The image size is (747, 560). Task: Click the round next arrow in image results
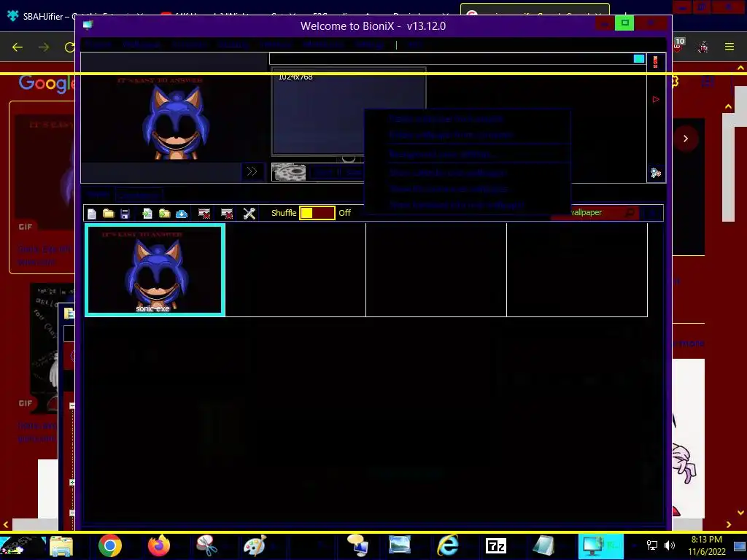[686, 139]
